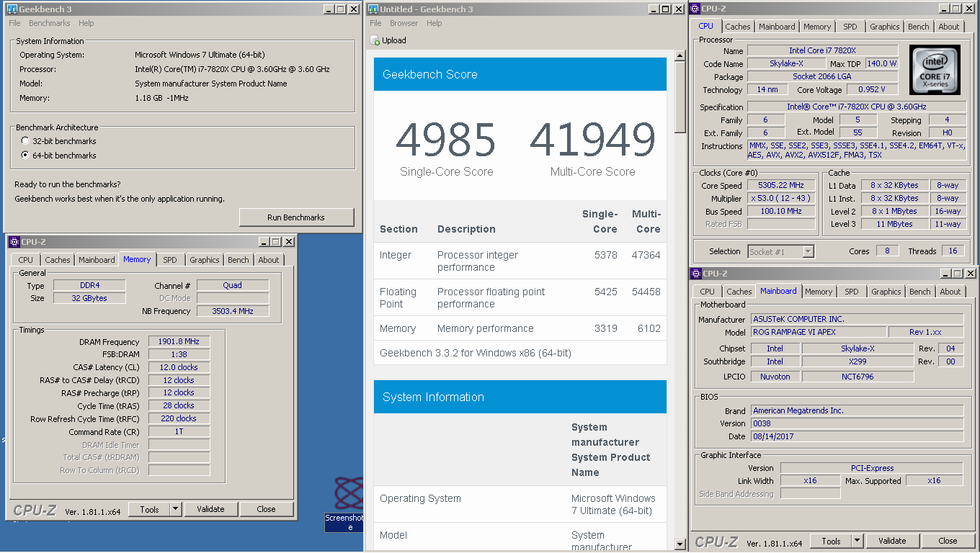980x553 pixels.
Task: Click Close in Memory CPU-Z window
Action: [x=266, y=509]
